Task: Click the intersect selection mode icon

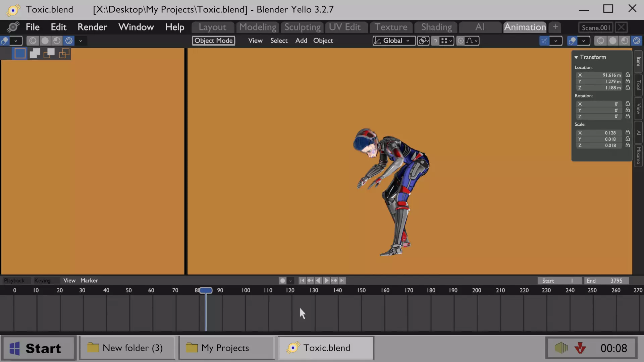Action: pyautogui.click(x=64, y=53)
